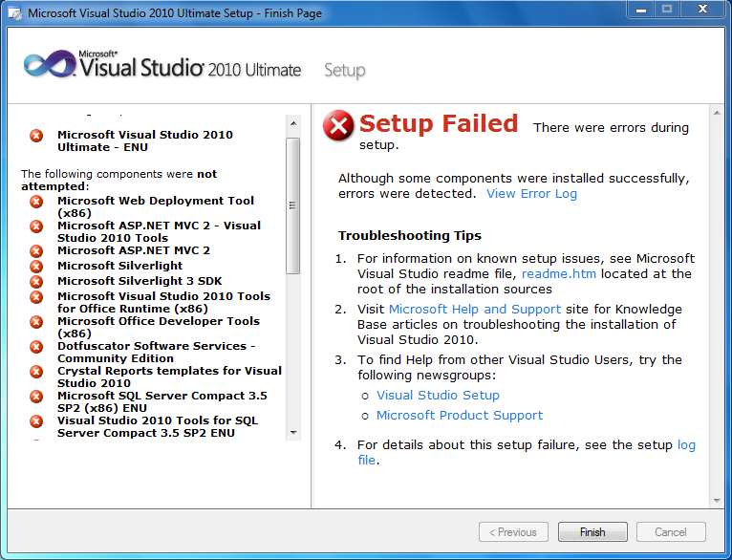
Task: Click the Visual Studio infinity logo
Action: click(x=50, y=64)
